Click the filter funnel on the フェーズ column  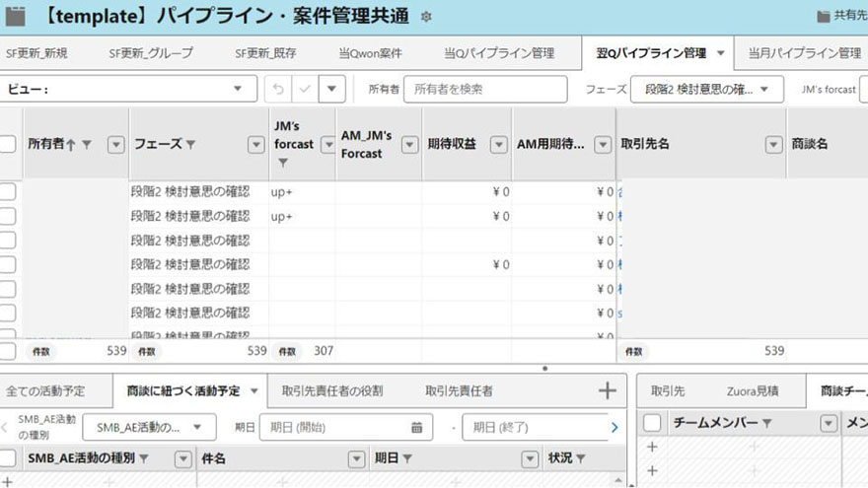tap(191, 144)
